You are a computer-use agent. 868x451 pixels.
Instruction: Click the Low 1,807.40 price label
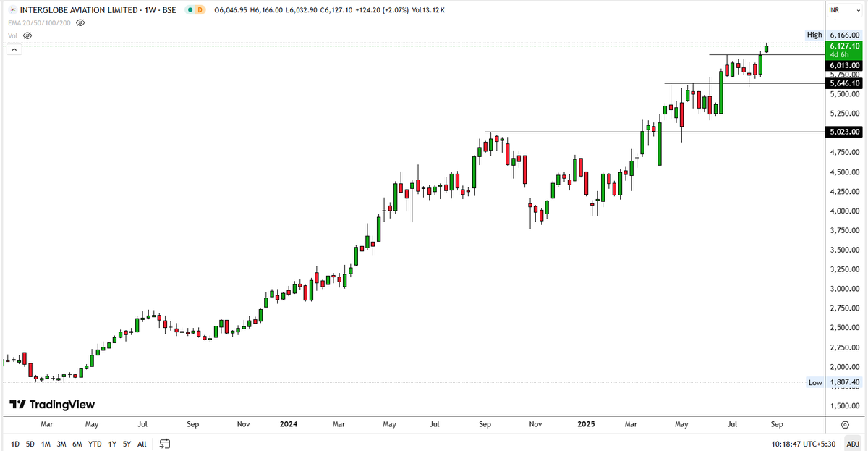pos(835,382)
